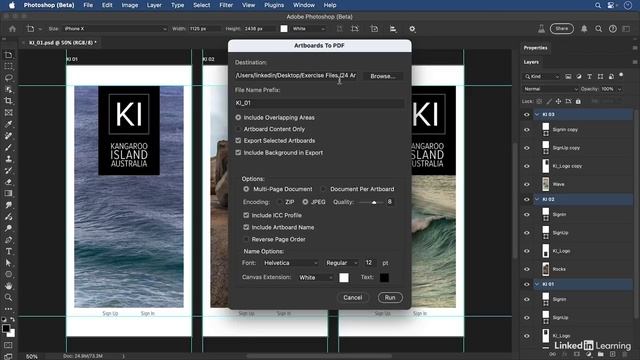The height and width of the screenshot is (360, 640).
Task: Collapse the KI 02 artboard group
Action: coord(537,199)
